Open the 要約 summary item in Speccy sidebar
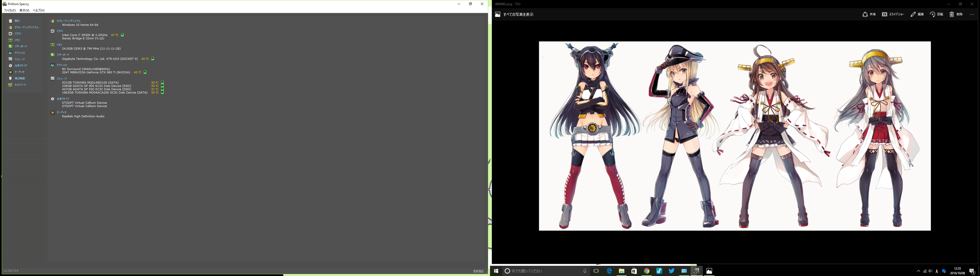Image resolution: width=980 pixels, height=276 pixels. (x=17, y=21)
